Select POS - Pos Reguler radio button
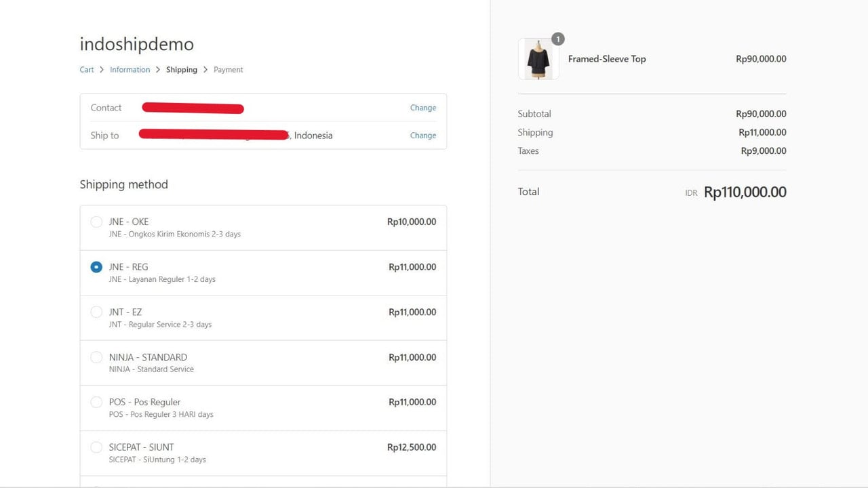The height and width of the screenshot is (488, 868). [96, 402]
